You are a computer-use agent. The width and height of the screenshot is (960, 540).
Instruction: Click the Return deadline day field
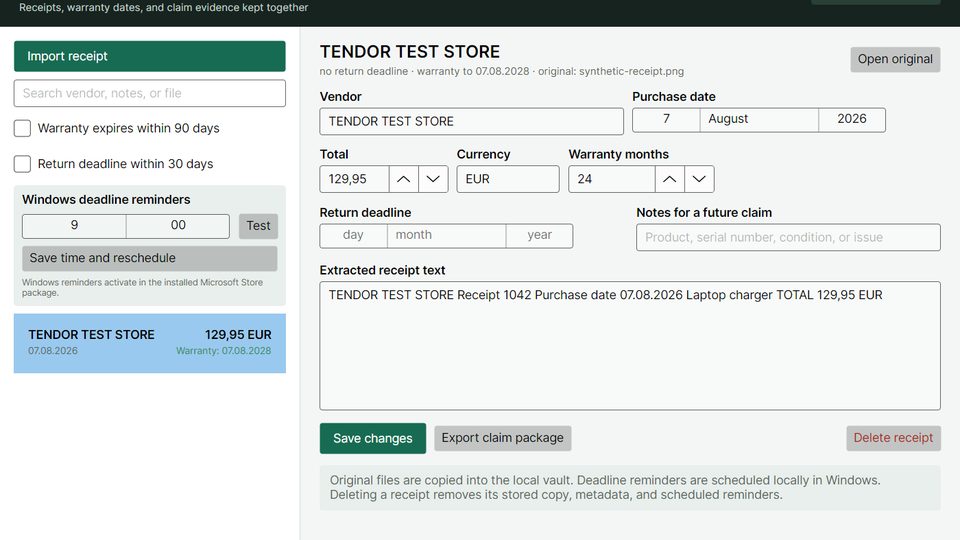click(353, 236)
